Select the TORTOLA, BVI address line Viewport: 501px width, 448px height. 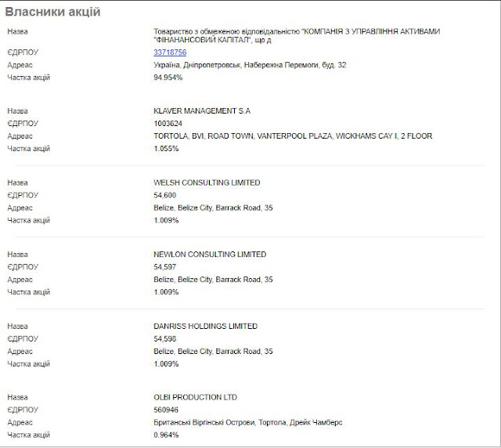click(293, 136)
